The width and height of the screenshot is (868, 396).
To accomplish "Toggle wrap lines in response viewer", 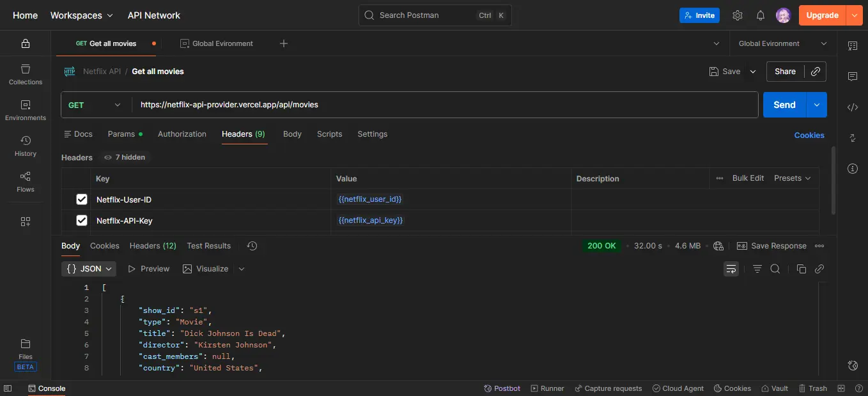I will click(x=731, y=269).
